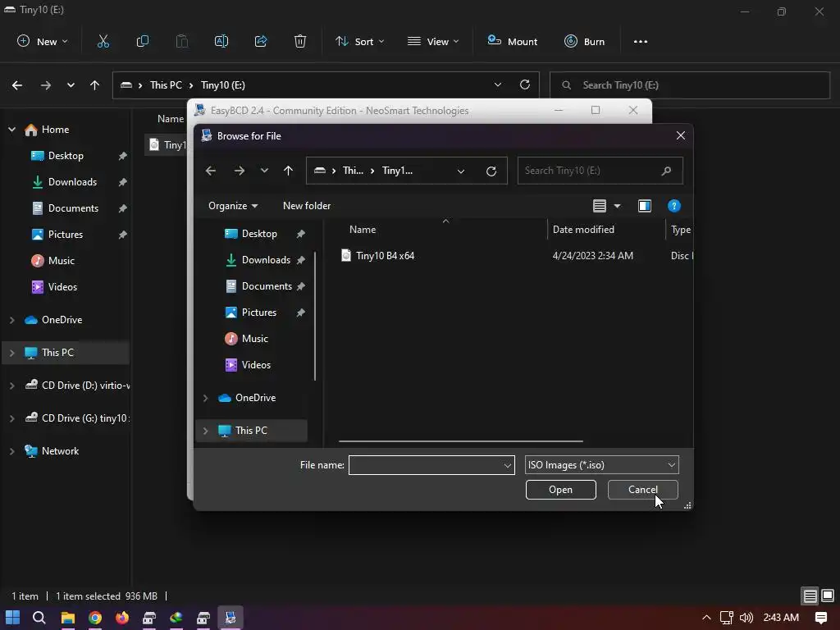
Task: Expand OneDrive in Explorer sidebar
Action: tap(11, 320)
